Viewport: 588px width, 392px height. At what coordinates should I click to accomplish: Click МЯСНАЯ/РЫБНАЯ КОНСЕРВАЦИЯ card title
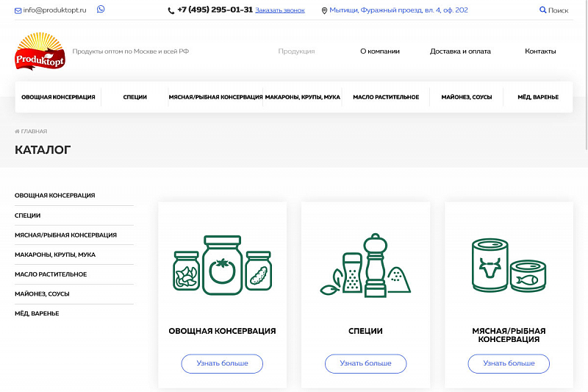pyautogui.click(x=509, y=335)
